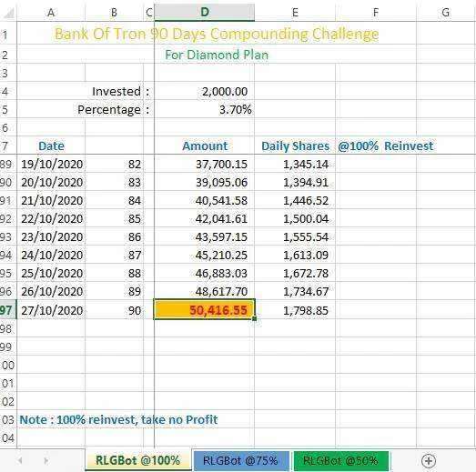The height and width of the screenshot is (472, 476).
Task: Select row 5 header
Action: (x=8, y=109)
